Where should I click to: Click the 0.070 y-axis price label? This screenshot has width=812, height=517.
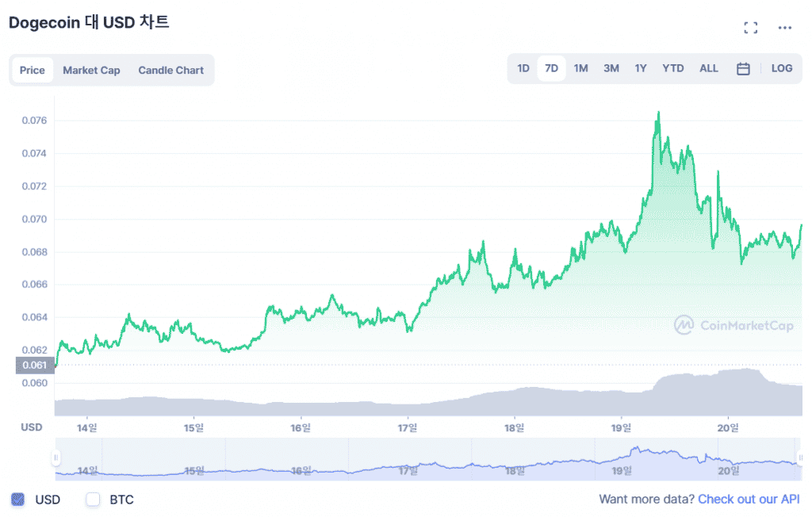(x=34, y=219)
